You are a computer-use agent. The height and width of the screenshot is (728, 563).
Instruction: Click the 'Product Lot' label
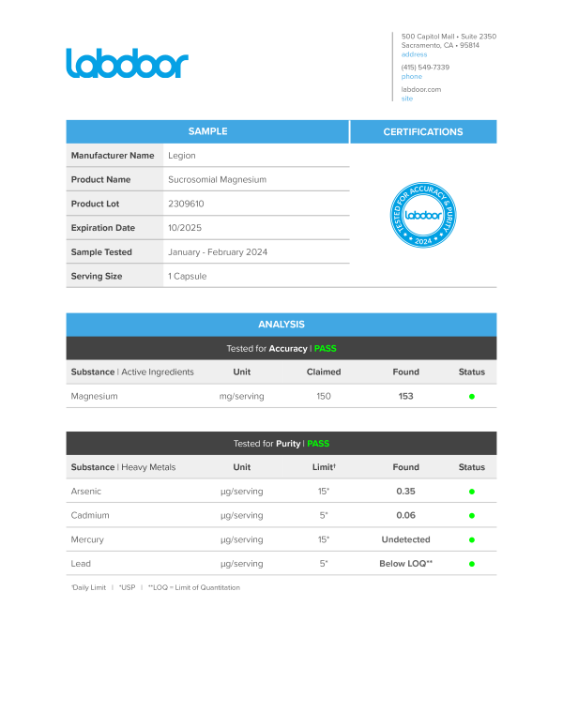coord(95,204)
